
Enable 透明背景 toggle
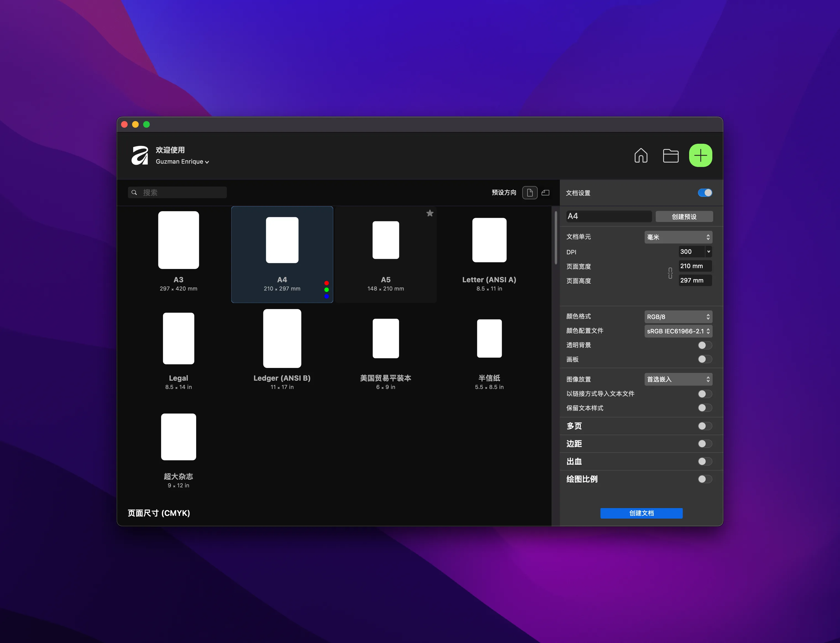pyautogui.click(x=705, y=345)
